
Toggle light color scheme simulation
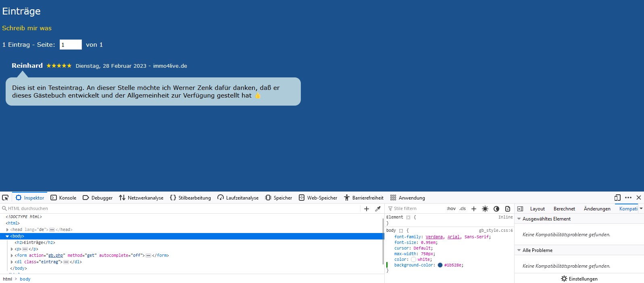[485, 209]
